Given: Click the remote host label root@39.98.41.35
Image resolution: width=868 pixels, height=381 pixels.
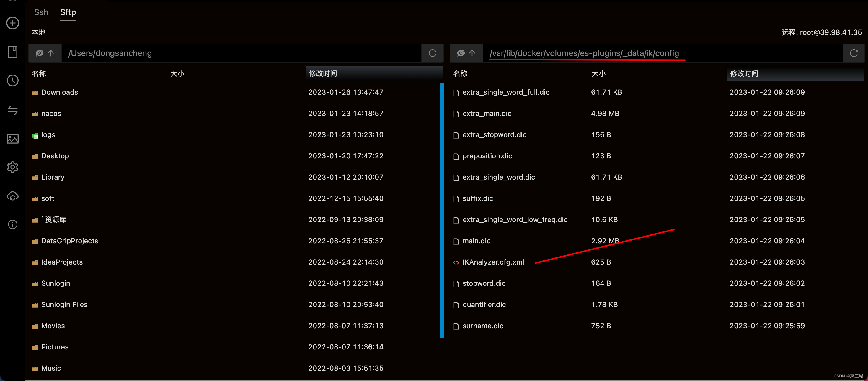Looking at the screenshot, I should pyautogui.click(x=831, y=32).
